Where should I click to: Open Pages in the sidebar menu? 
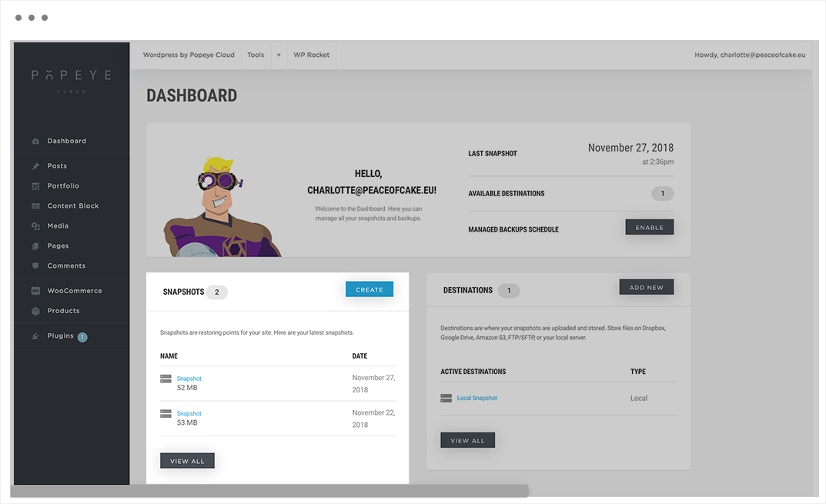click(x=58, y=246)
